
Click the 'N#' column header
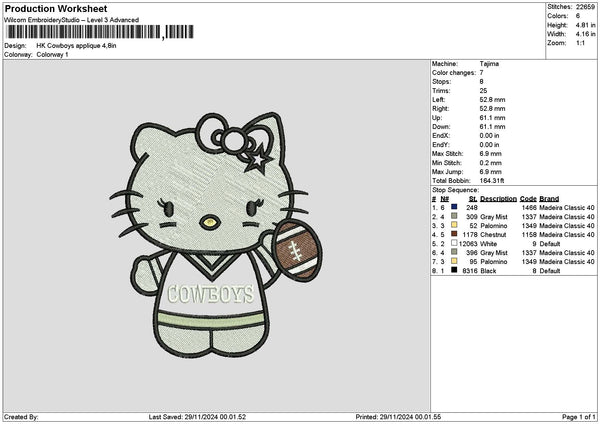tap(444, 199)
